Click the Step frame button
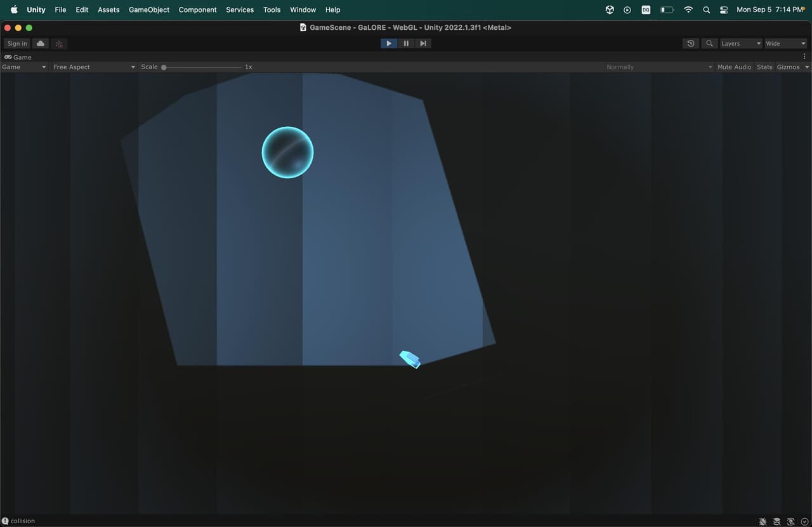The width and height of the screenshot is (812, 527). tap(423, 43)
